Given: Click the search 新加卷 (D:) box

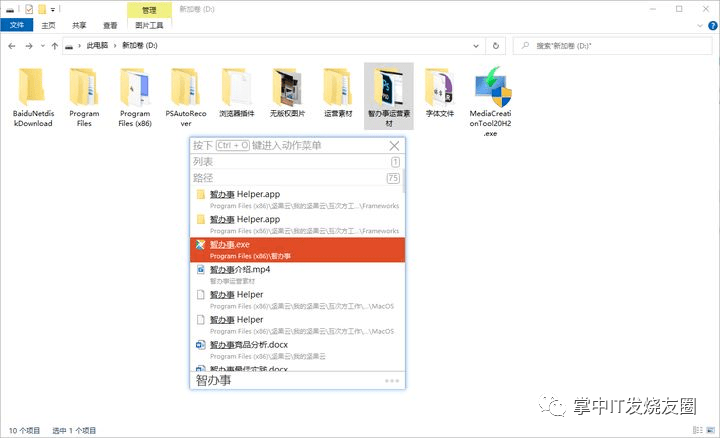Looking at the screenshot, I should pos(613,46).
